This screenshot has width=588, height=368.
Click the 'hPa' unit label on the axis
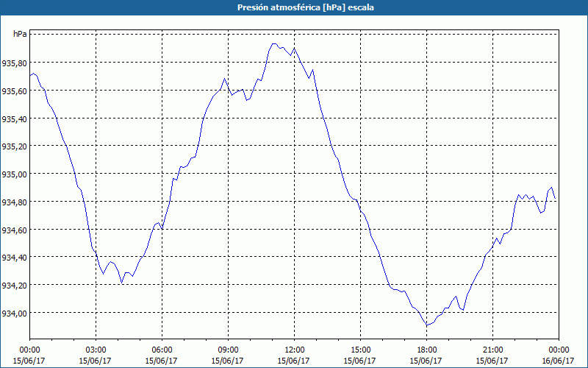20,34
